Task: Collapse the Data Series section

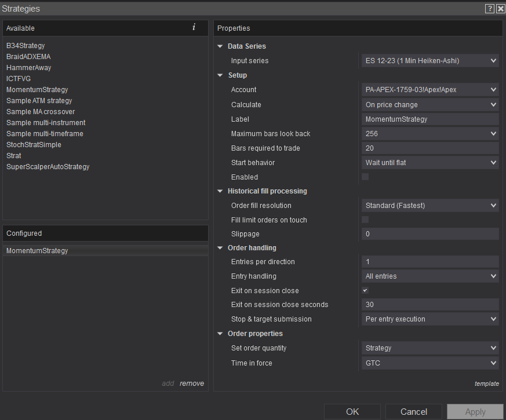Action: [x=220, y=46]
